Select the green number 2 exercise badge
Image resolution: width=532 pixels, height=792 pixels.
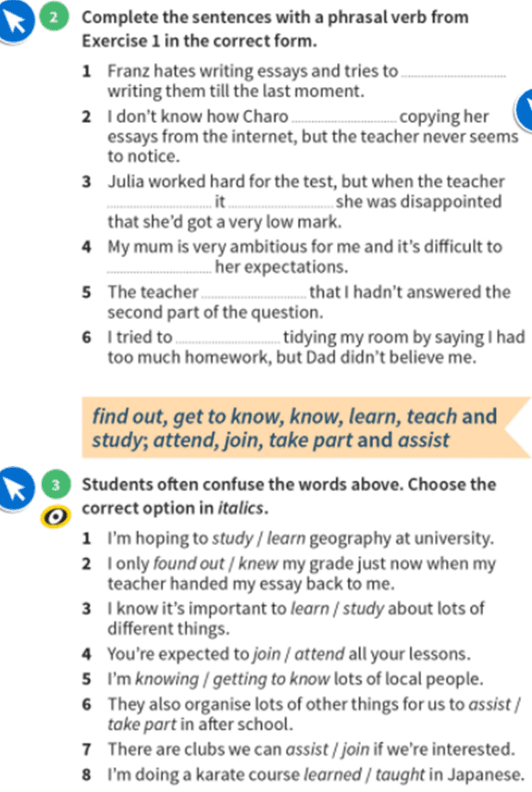(x=55, y=18)
